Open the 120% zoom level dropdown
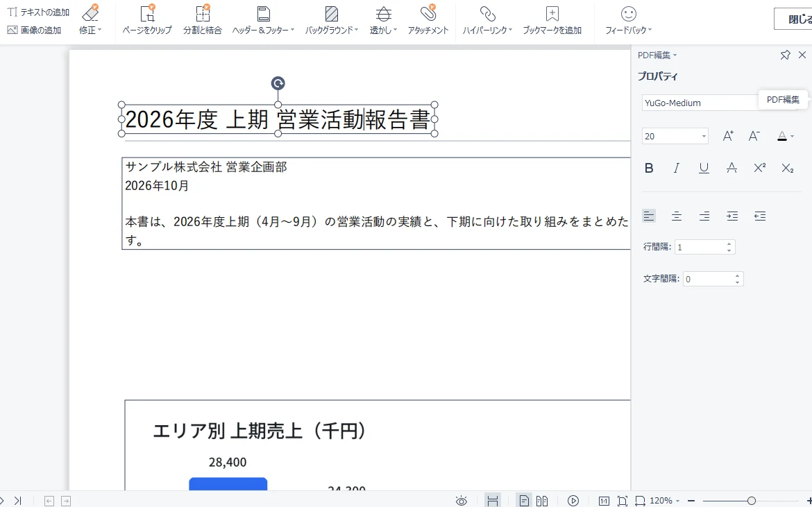Image resolution: width=812 pixels, height=507 pixels. [664, 500]
